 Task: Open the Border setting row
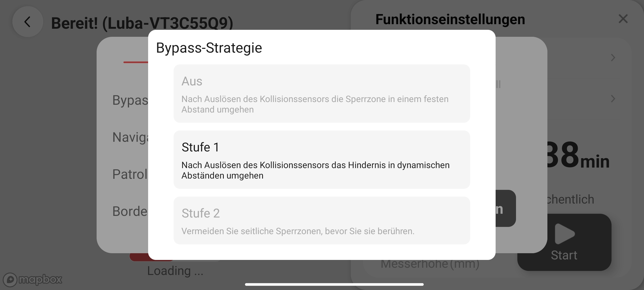[130, 211]
